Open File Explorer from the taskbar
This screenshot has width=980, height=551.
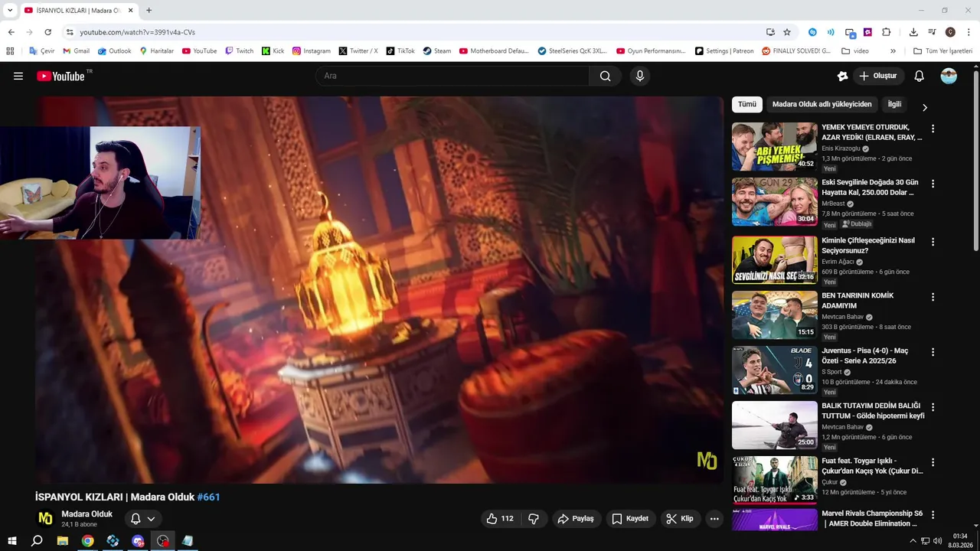63,541
